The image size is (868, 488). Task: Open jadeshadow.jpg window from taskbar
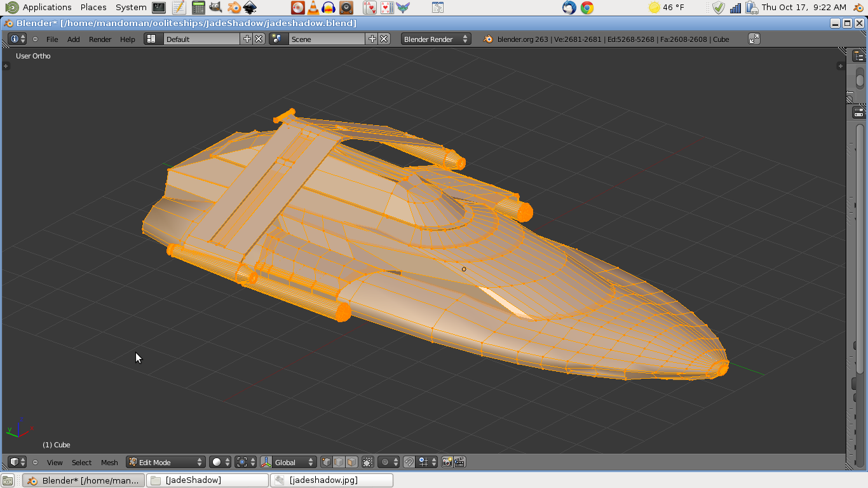coord(331,480)
